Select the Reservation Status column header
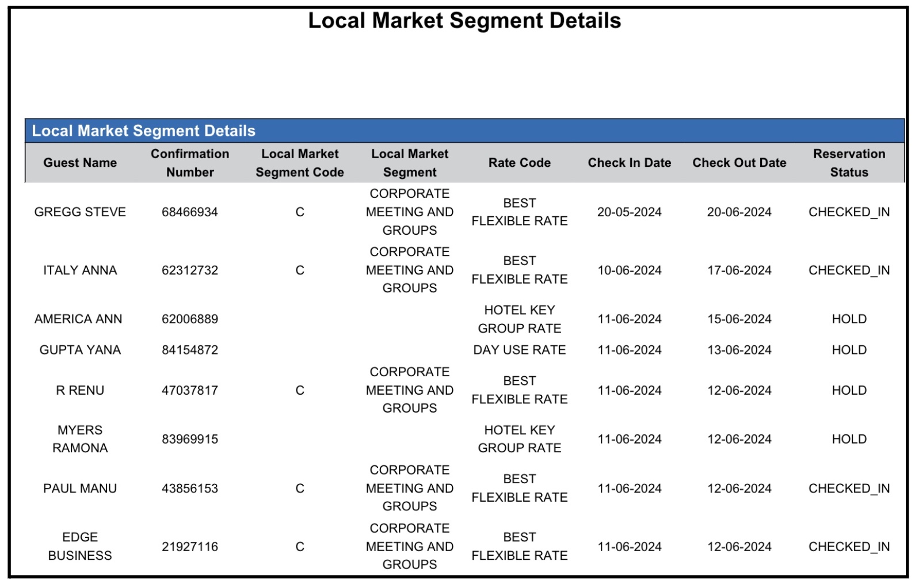 tap(849, 163)
